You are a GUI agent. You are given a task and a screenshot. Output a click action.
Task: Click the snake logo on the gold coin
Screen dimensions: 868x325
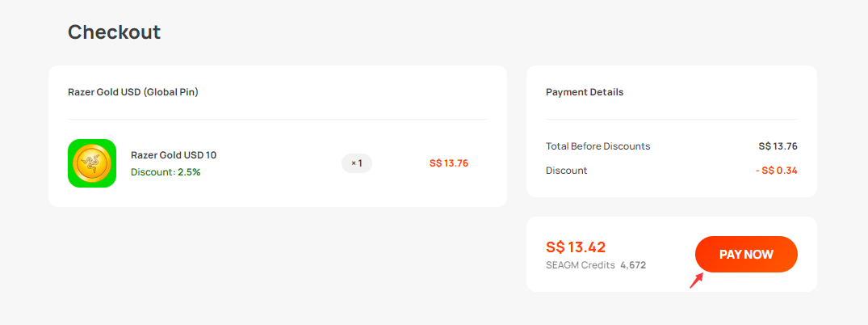point(92,163)
